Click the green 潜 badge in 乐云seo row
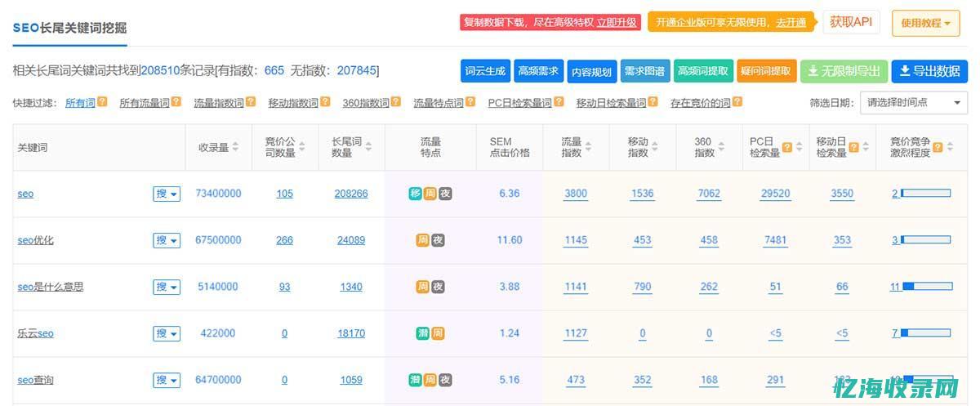Viewport: 980px width, 406px height. (423, 333)
